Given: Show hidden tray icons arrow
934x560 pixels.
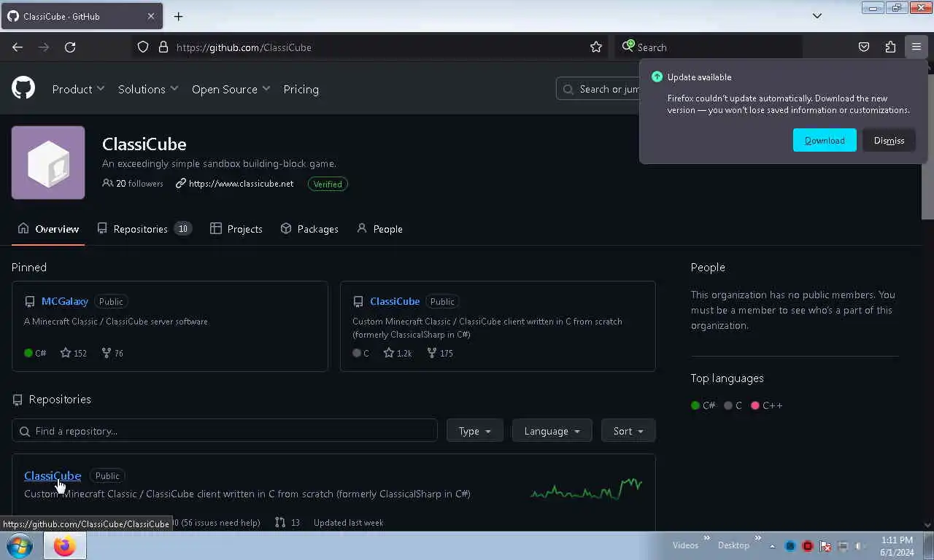Looking at the screenshot, I should pyautogui.click(x=772, y=545).
